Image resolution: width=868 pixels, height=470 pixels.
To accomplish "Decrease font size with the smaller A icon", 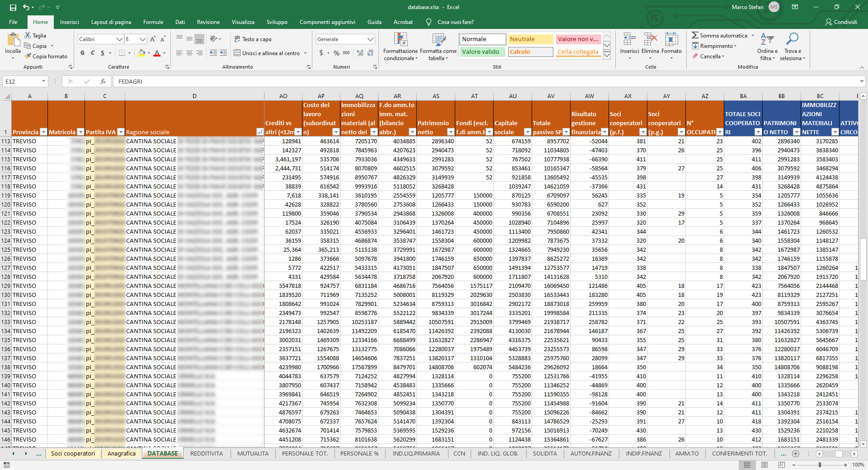I will click(163, 39).
